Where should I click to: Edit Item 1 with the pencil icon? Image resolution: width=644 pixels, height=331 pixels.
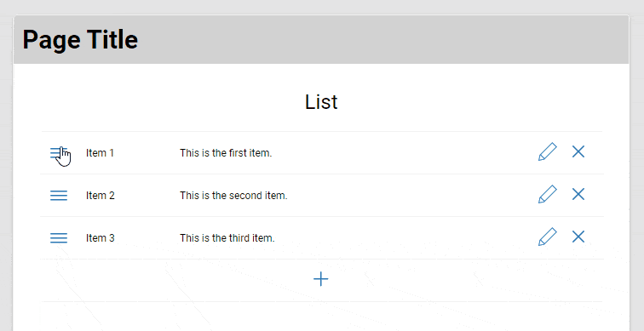tap(548, 151)
